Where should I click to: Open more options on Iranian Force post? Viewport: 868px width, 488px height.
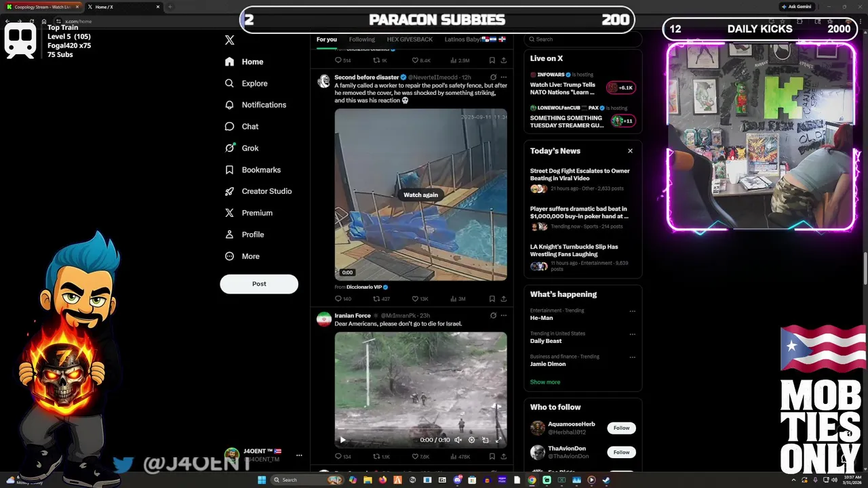pyautogui.click(x=503, y=316)
